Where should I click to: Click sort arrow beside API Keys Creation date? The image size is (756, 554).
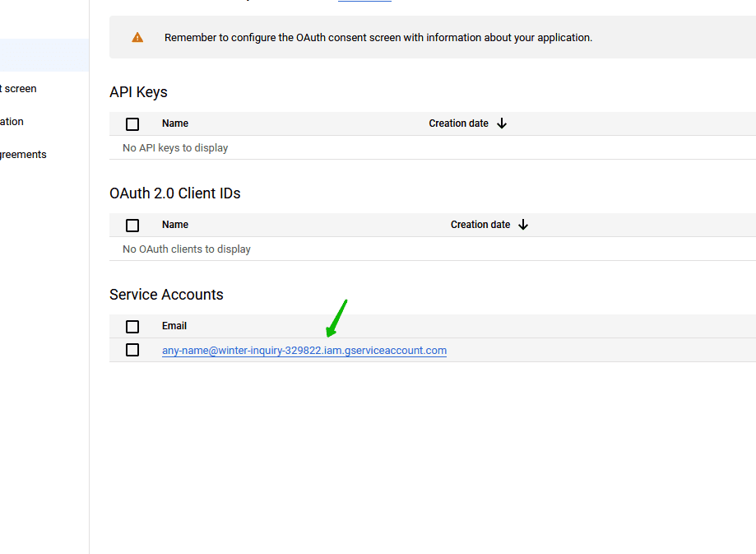502,123
